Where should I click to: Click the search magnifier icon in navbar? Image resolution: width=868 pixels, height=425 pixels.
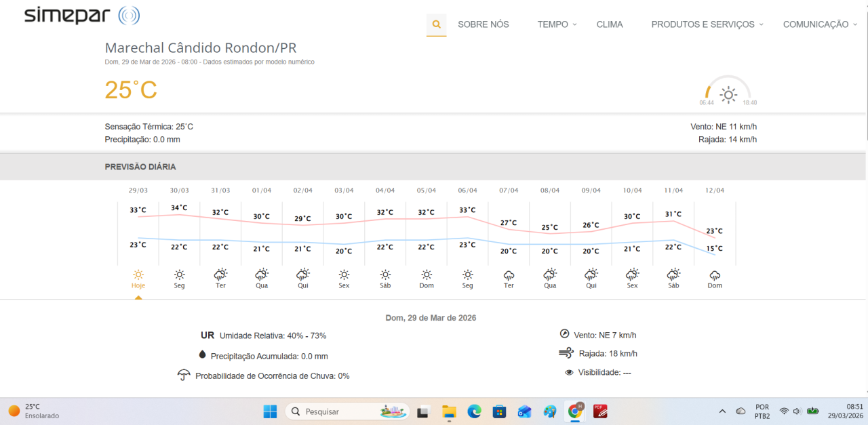point(436,24)
